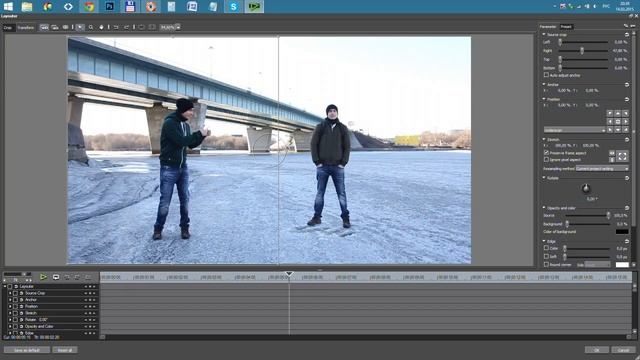Reset Position parameters
The width and height of the screenshot is (640, 360).
pos(627,99)
